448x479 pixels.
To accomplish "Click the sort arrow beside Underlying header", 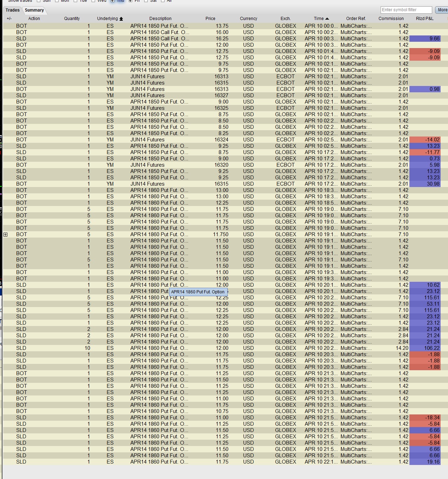I will (x=121, y=19).
